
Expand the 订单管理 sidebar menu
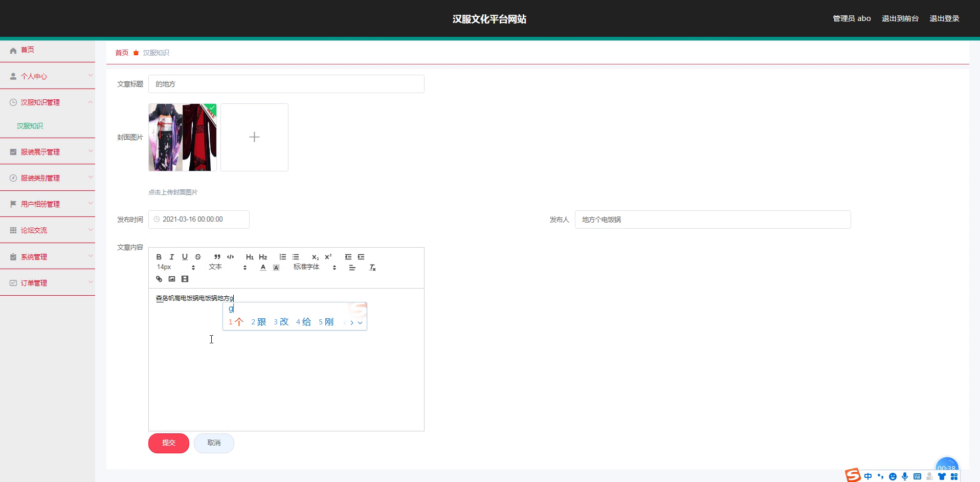[x=48, y=283]
